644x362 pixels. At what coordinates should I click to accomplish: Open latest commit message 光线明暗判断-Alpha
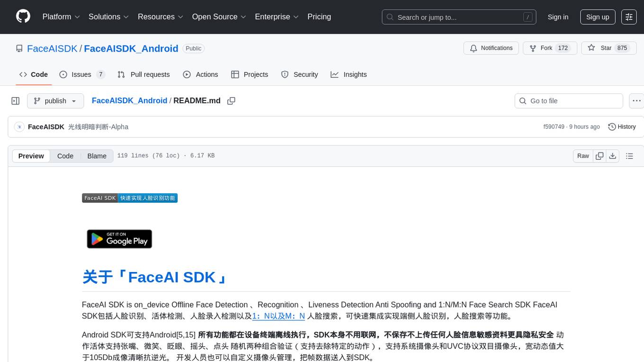pyautogui.click(x=98, y=127)
